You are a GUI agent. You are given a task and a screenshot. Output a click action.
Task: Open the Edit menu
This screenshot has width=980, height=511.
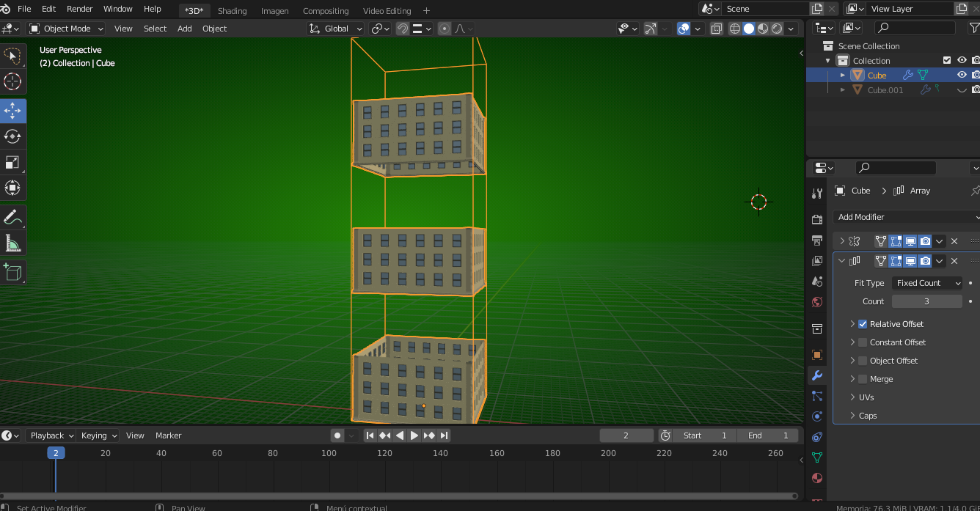click(48, 9)
